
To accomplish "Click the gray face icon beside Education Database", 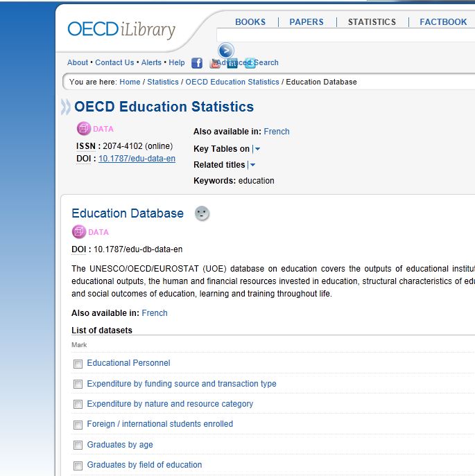I will 202,213.
